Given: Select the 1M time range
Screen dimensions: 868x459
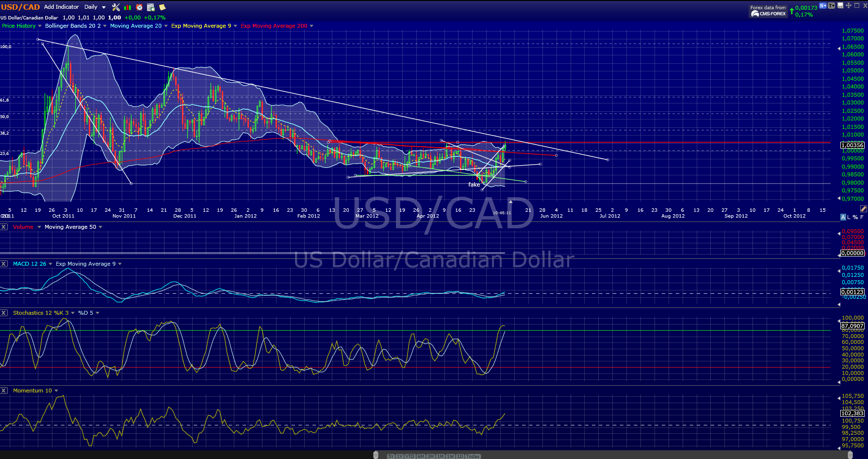Looking at the screenshot, I should pyautogui.click(x=441, y=457).
